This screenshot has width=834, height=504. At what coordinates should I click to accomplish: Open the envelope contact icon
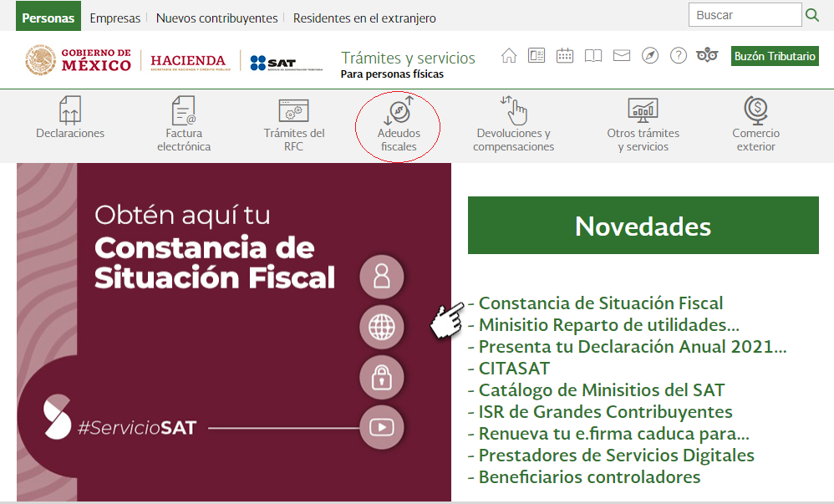tap(621, 55)
